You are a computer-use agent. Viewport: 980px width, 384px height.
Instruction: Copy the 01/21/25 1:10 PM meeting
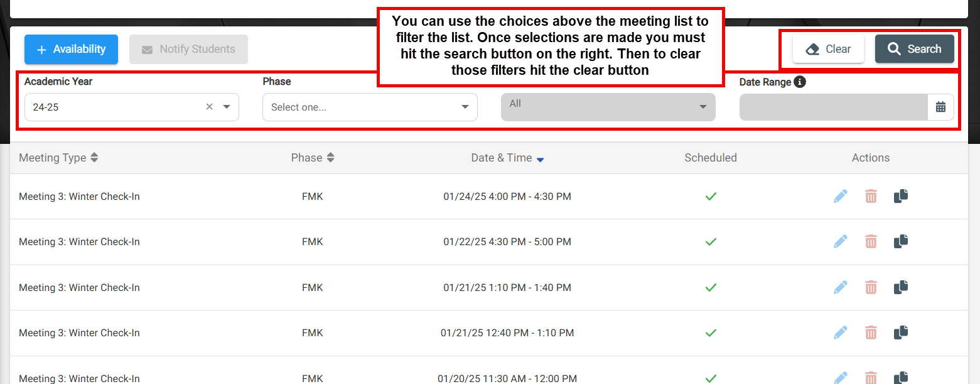901,287
